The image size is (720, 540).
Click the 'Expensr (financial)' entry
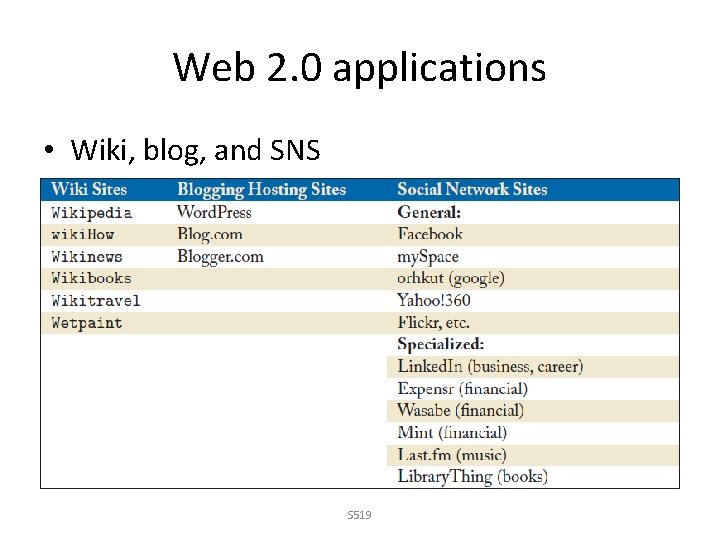(462, 389)
